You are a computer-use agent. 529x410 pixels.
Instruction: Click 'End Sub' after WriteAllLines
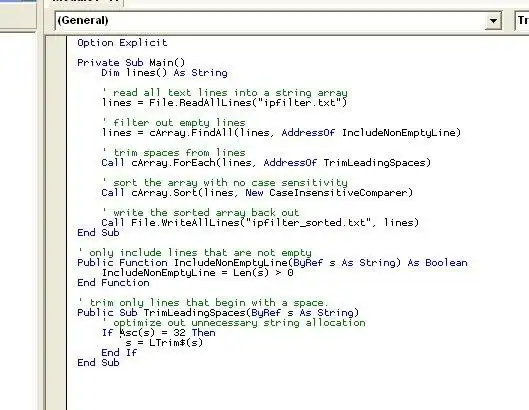pyautogui.click(x=98, y=233)
